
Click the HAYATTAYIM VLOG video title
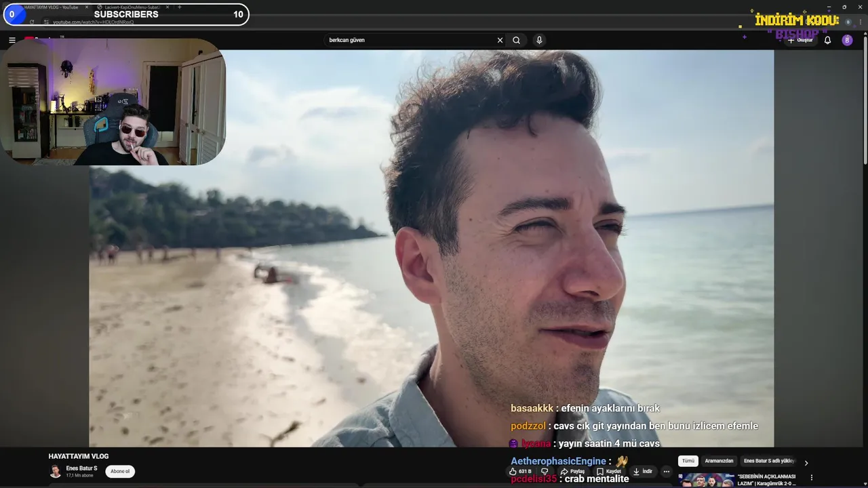click(x=79, y=456)
